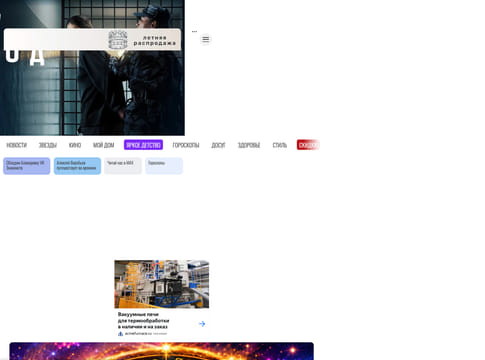Select the Кино menu item
The width and height of the screenshot is (485, 360).
point(75,145)
